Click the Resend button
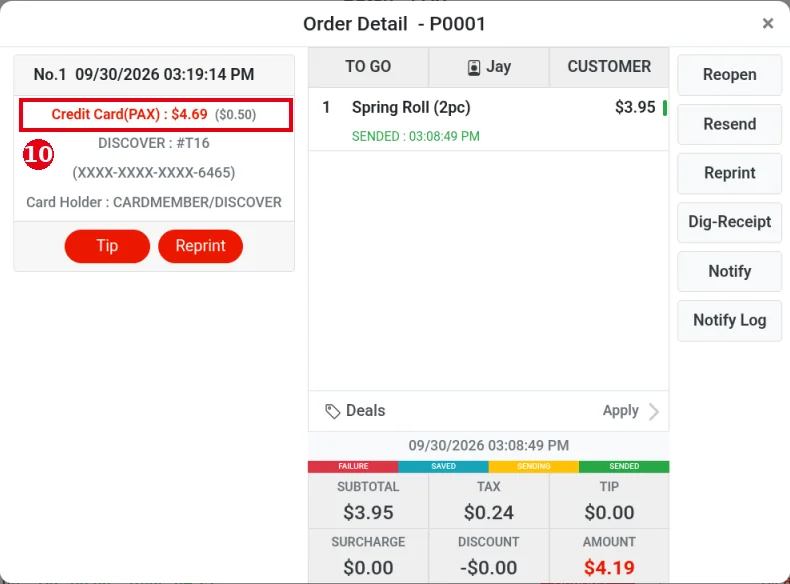This screenshot has height=584, width=790. click(730, 124)
